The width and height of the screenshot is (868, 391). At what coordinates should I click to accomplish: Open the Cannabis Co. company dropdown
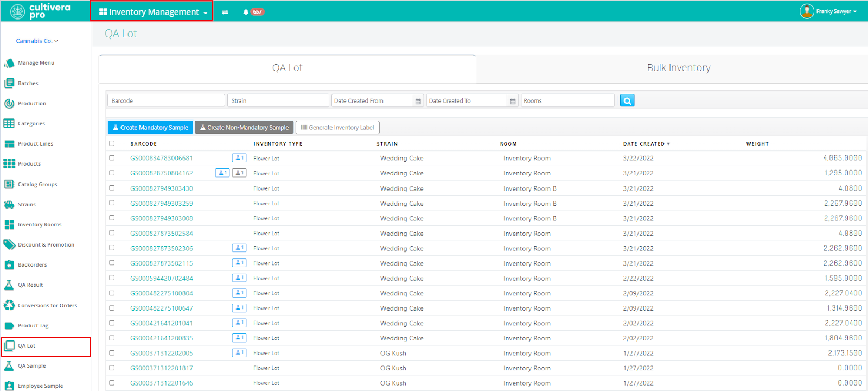[x=37, y=41]
